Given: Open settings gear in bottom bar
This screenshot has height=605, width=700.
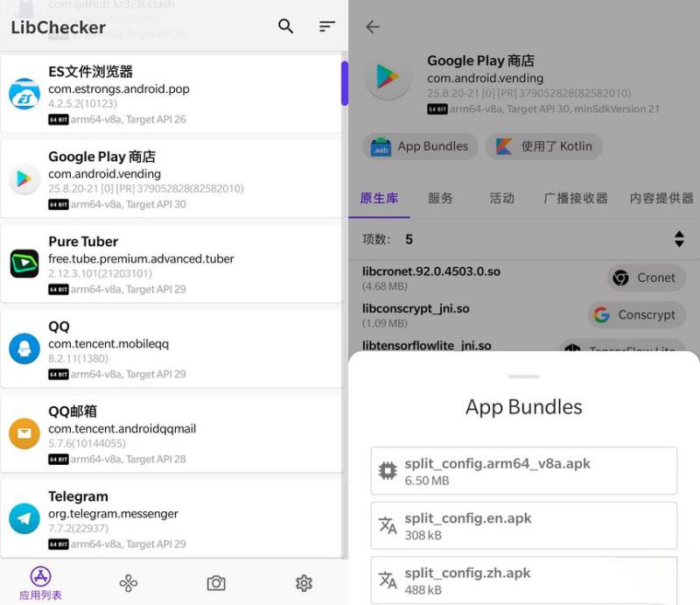Looking at the screenshot, I should 304,583.
